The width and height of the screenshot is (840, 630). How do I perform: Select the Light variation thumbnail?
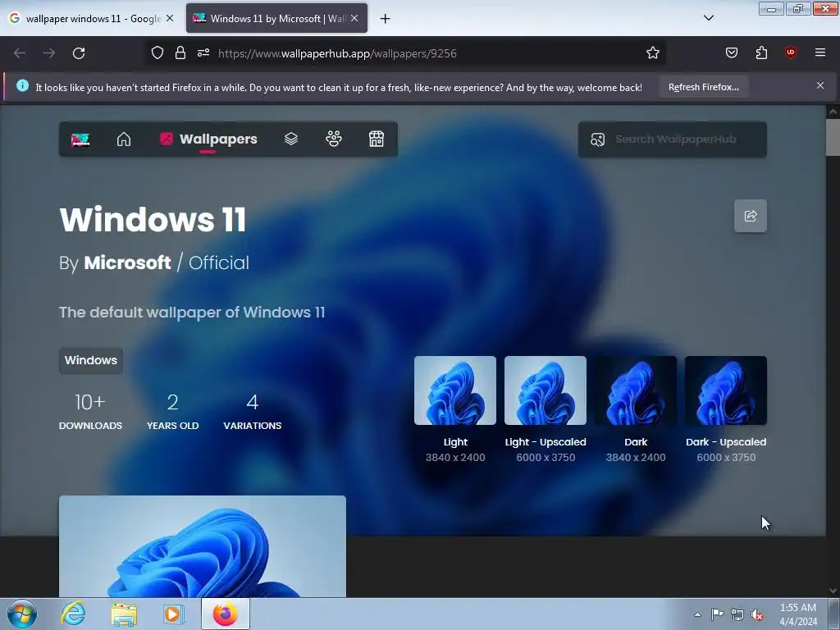pos(454,390)
